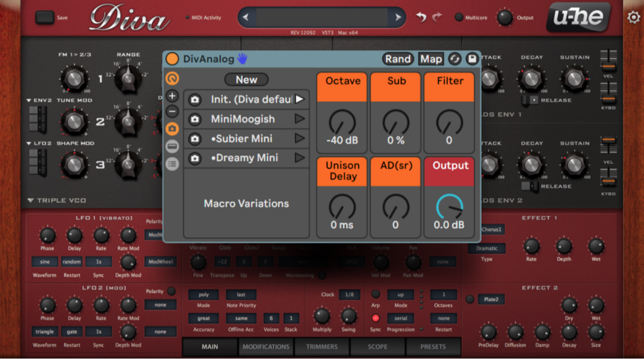Open the Effect 1 Dramatic type selector
644x359 pixels.
pyautogui.click(x=487, y=248)
